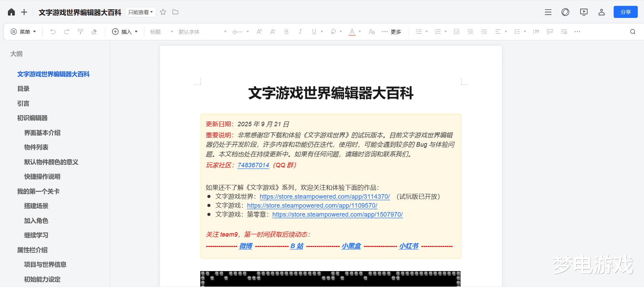Viewport: 644px width, 288px height.
Task: Open the move-to-folder icon
Action: [175, 12]
